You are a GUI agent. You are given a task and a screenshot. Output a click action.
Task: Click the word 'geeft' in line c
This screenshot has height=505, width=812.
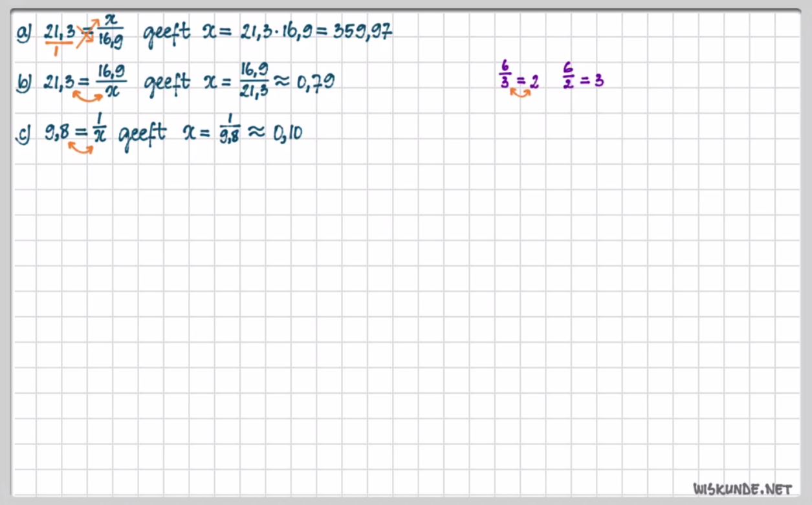[x=145, y=136]
